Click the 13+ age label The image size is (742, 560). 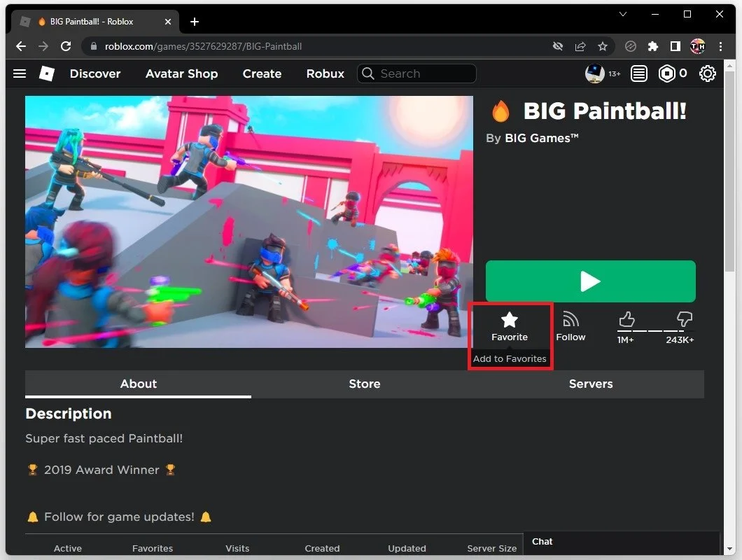[x=614, y=73]
